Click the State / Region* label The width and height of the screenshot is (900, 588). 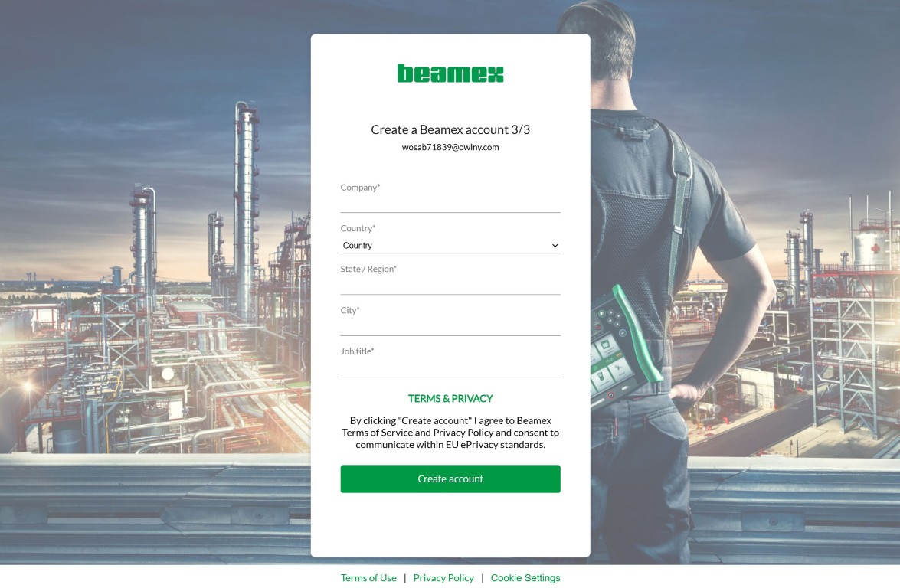[368, 269]
